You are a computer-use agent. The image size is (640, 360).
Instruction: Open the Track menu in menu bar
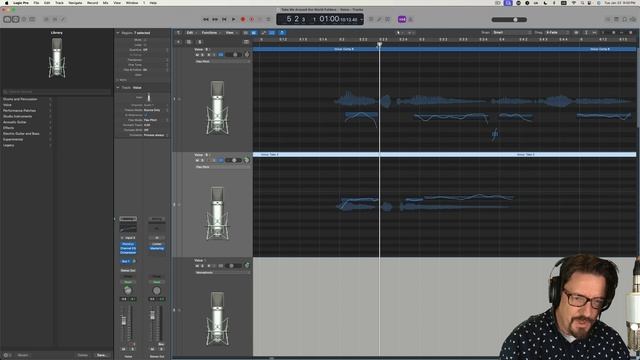point(59,3)
